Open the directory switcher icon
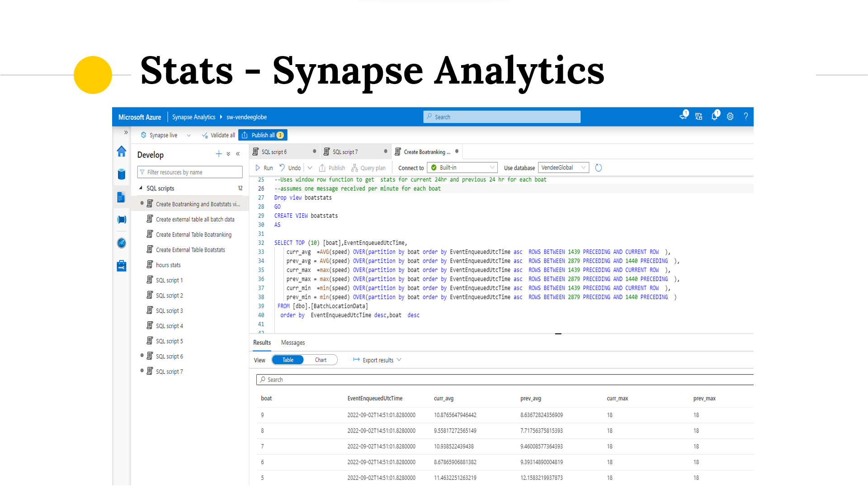The image size is (868, 488). pyautogui.click(x=699, y=117)
